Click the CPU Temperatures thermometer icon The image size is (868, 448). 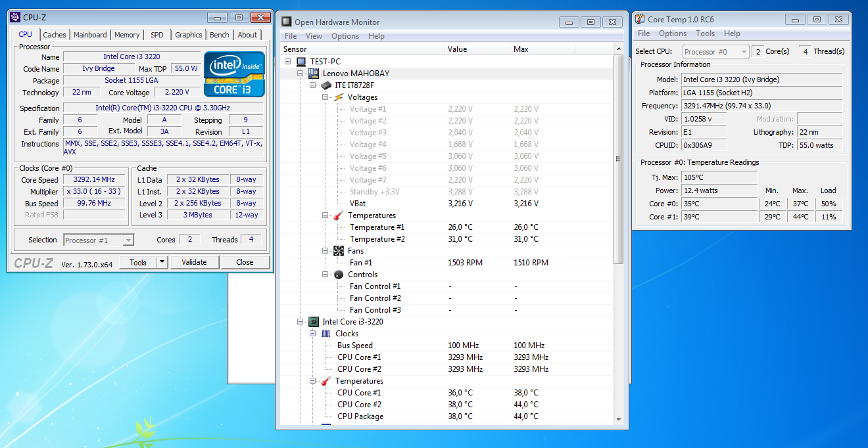click(x=326, y=381)
